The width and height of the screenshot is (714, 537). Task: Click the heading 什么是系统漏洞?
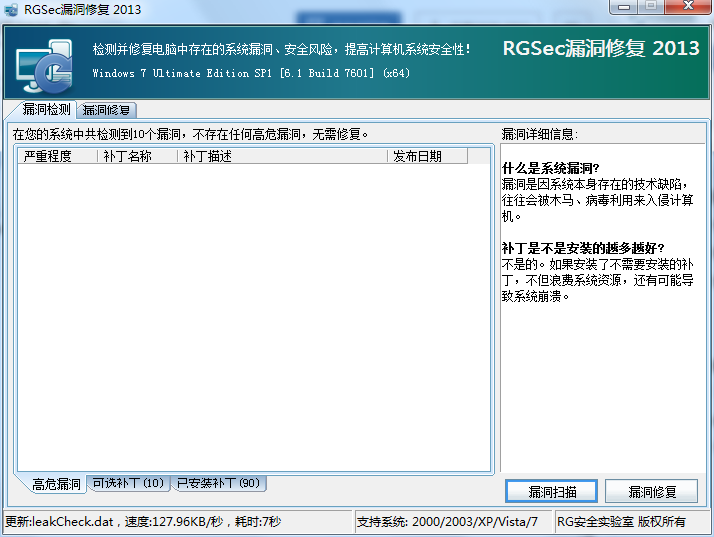551,169
